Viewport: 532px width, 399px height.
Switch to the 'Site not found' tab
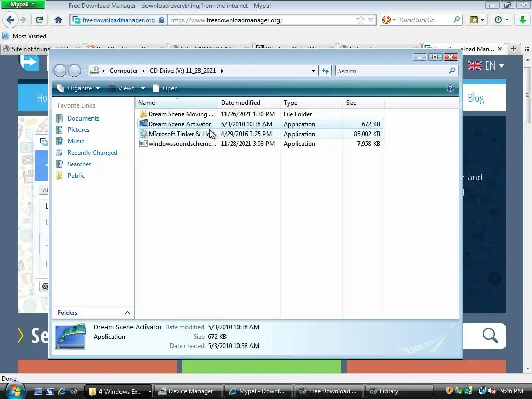click(42, 49)
